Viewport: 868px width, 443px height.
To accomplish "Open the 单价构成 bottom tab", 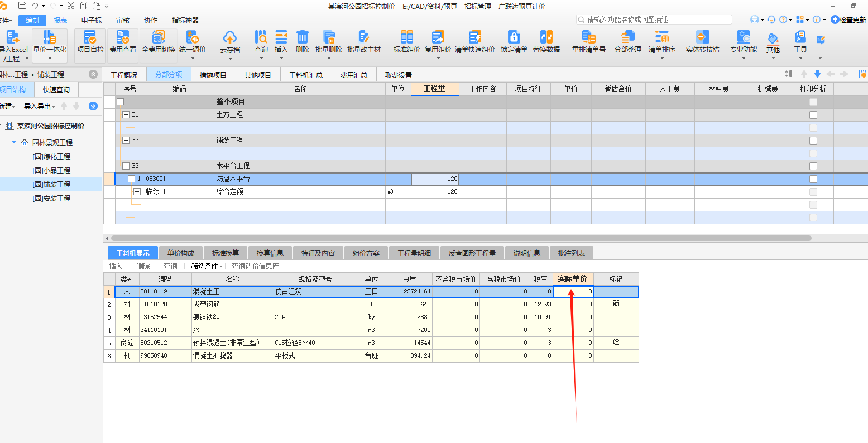I will pos(181,253).
